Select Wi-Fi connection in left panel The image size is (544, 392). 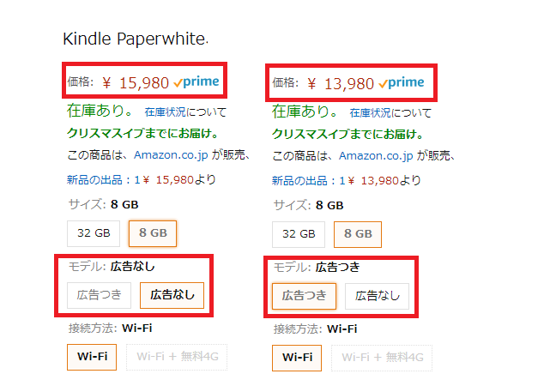(92, 357)
